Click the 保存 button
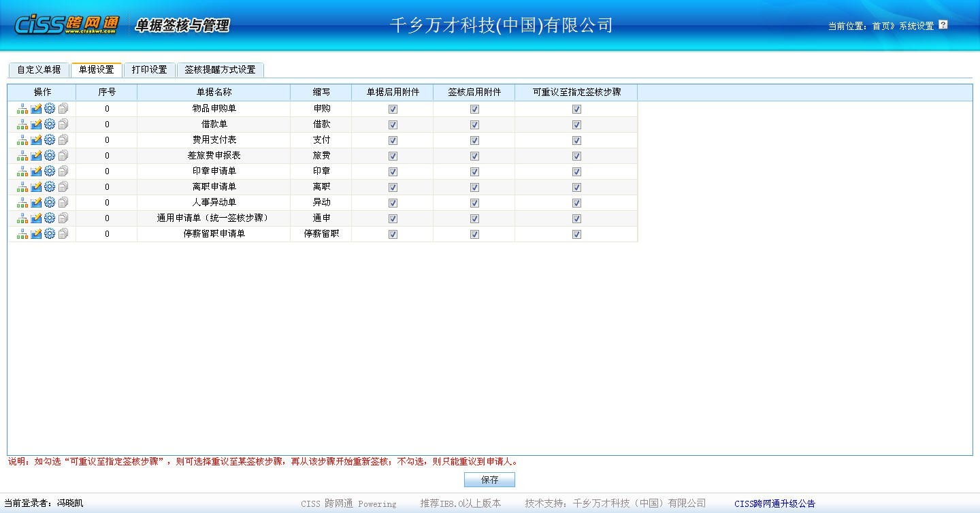 489,480
